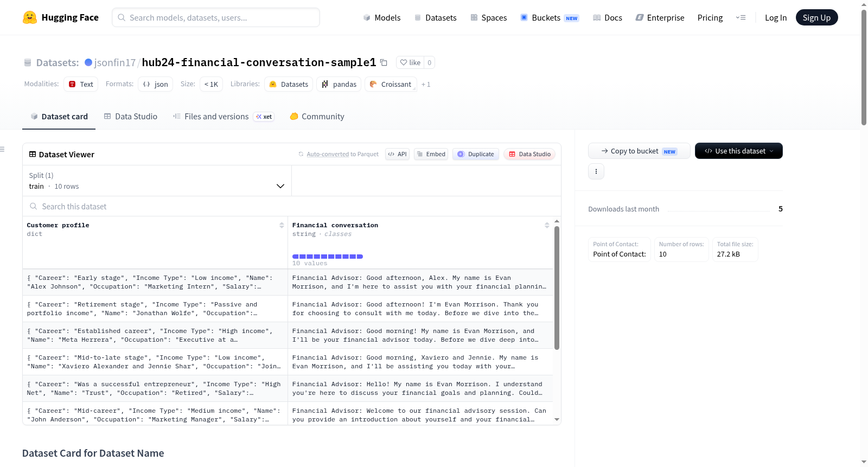This screenshot has width=868, height=467.
Task: Open the Community tab
Action: pyautogui.click(x=317, y=116)
